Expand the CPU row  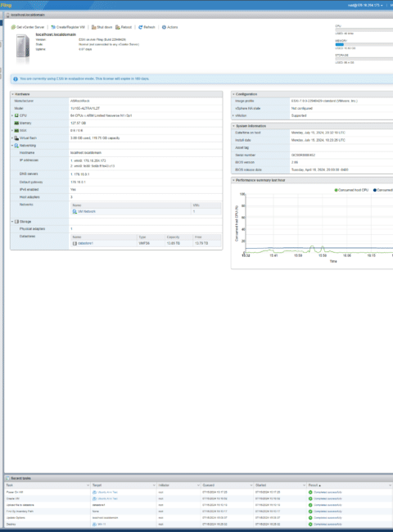[12, 115]
